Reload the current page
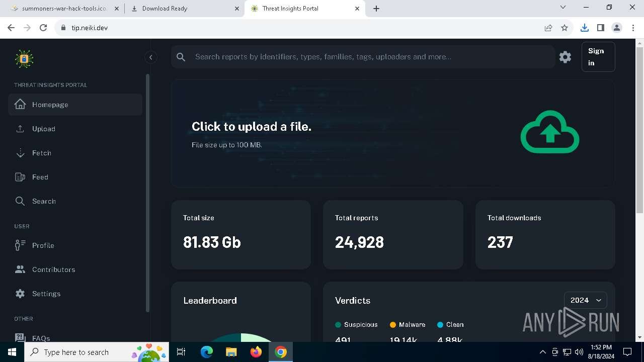Image resolution: width=644 pixels, height=362 pixels. point(43,28)
